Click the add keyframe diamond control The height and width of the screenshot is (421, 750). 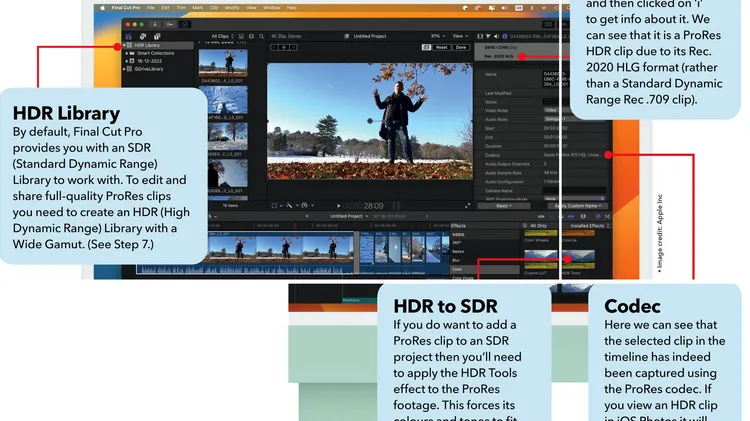tap(284, 47)
